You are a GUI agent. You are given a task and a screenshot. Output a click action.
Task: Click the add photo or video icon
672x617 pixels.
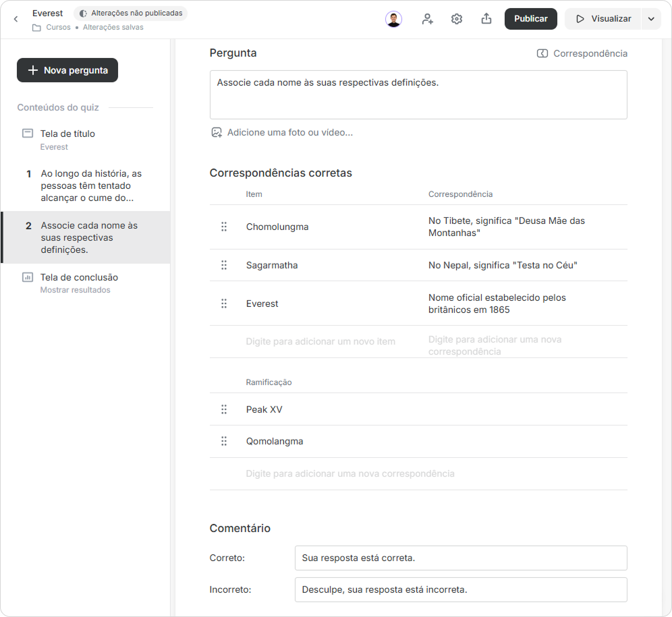pos(217,132)
